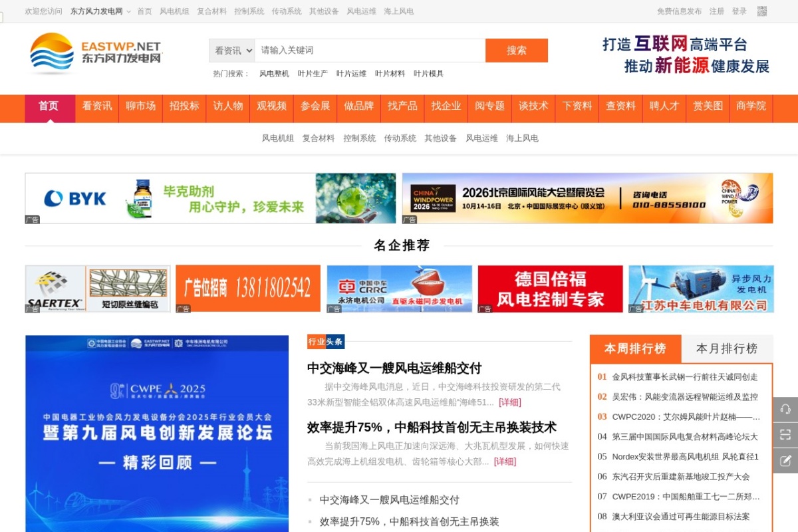Go to 做品牌 in the main nav
Image resolution: width=798 pixels, height=532 pixels.
coord(358,106)
